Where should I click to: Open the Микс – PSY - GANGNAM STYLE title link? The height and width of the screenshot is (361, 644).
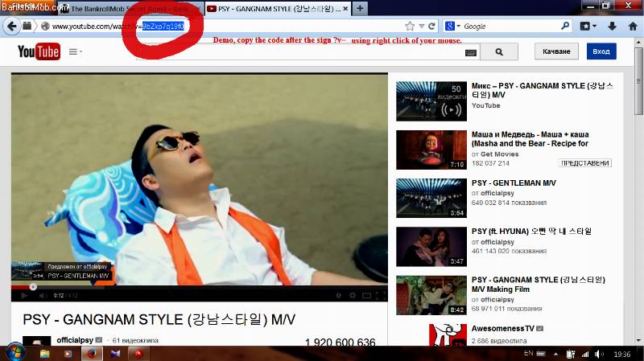[542, 90]
